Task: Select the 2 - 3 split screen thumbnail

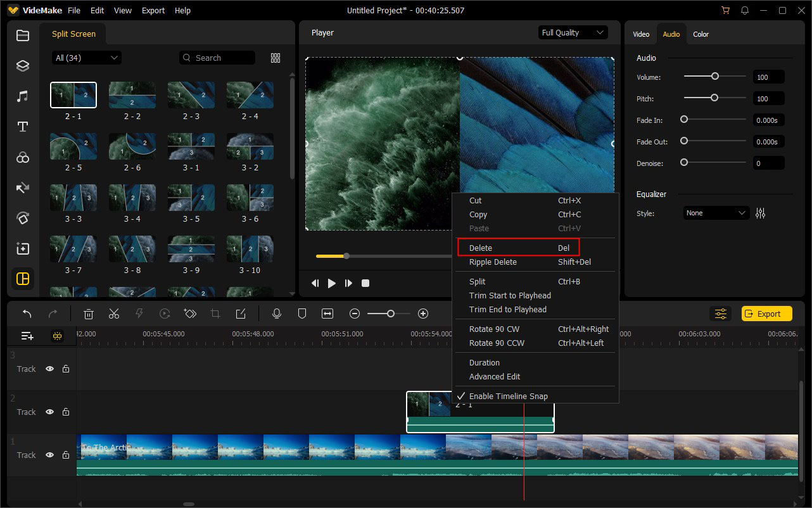Action: point(191,95)
